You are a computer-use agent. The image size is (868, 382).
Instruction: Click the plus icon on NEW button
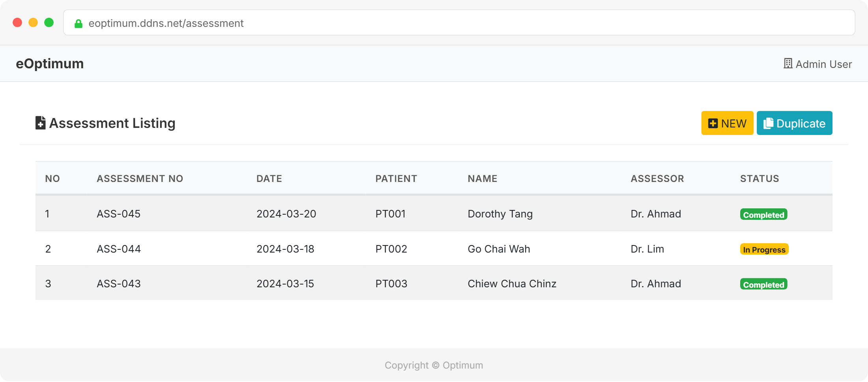pyautogui.click(x=713, y=124)
